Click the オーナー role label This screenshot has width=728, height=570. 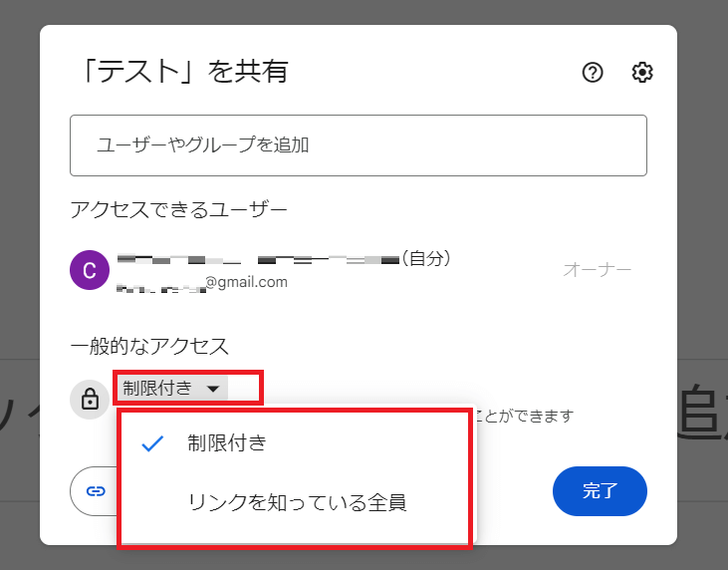tap(598, 270)
